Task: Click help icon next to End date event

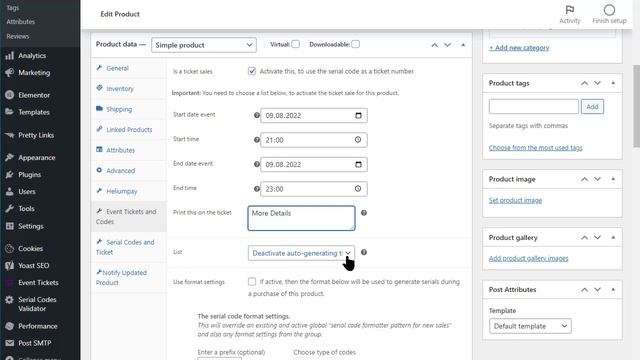Action: tap(257, 164)
